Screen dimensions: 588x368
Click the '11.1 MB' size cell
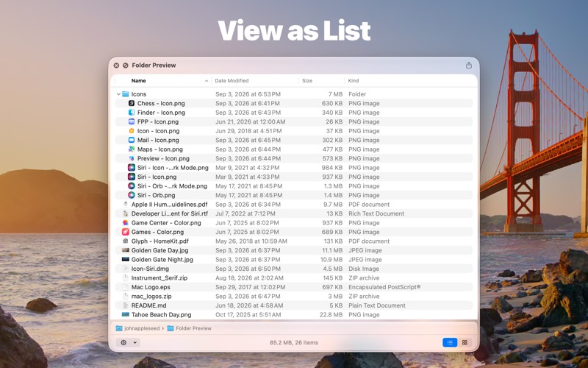pyautogui.click(x=332, y=250)
